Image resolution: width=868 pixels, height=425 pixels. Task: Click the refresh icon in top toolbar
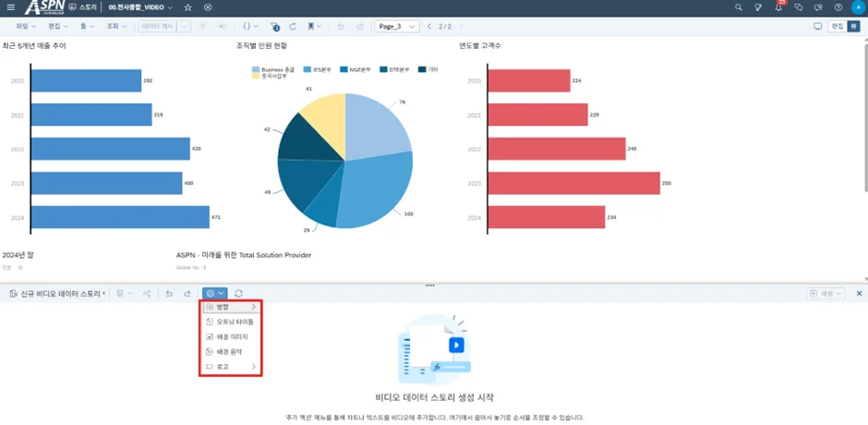[293, 27]
